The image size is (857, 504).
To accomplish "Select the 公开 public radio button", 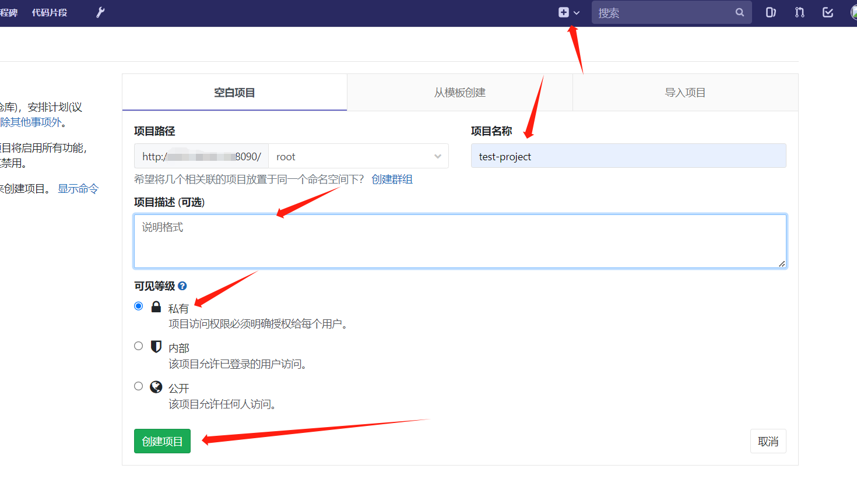I will [x=138, y=386].
